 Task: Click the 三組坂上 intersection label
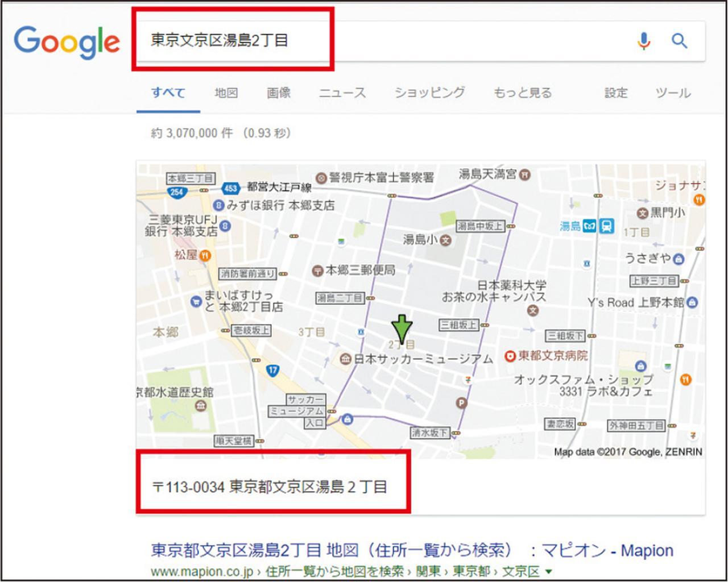click(458, 325)
